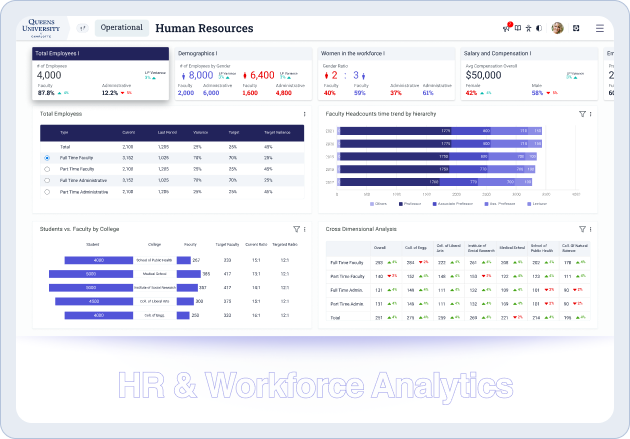Toggle the dark/light contrast icon
The width and height of the screenshot is (630, 439).
539,29
